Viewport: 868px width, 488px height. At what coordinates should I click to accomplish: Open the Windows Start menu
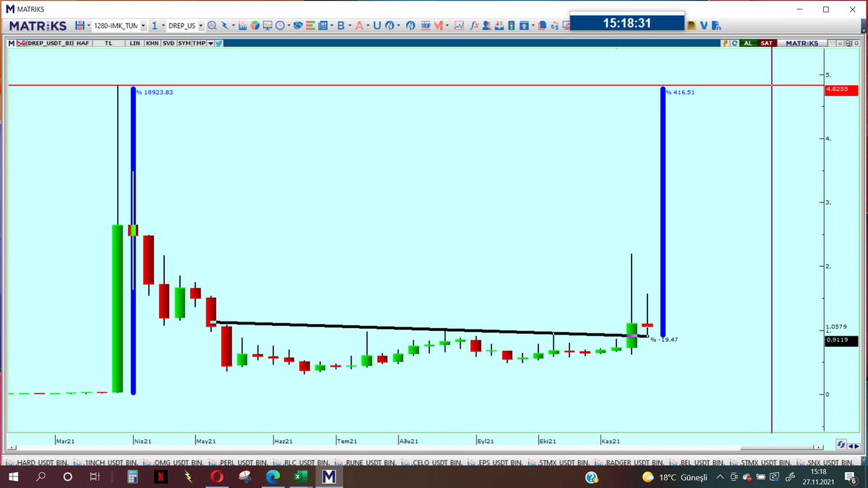[14, 477]
